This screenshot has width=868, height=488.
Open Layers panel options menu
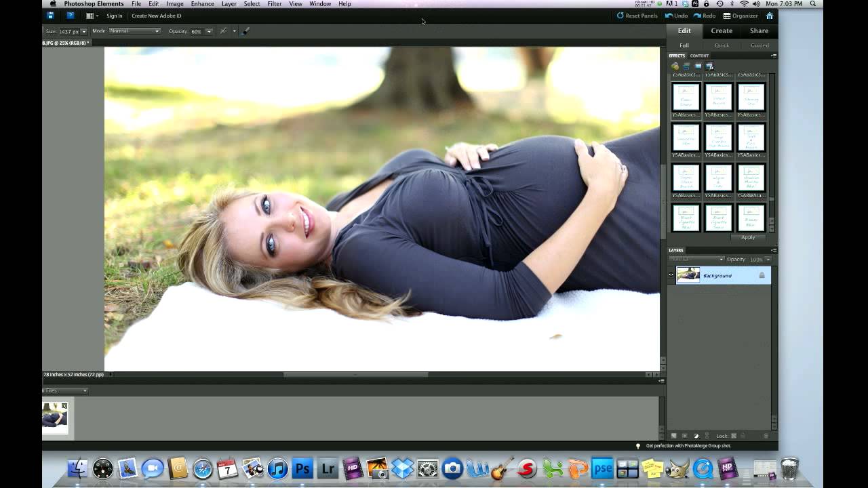point(774,250)
